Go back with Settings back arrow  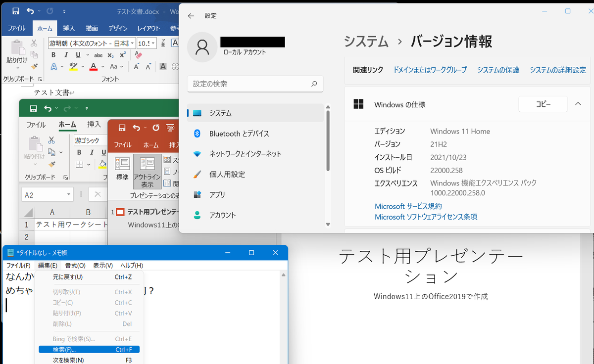coord(191,16)
